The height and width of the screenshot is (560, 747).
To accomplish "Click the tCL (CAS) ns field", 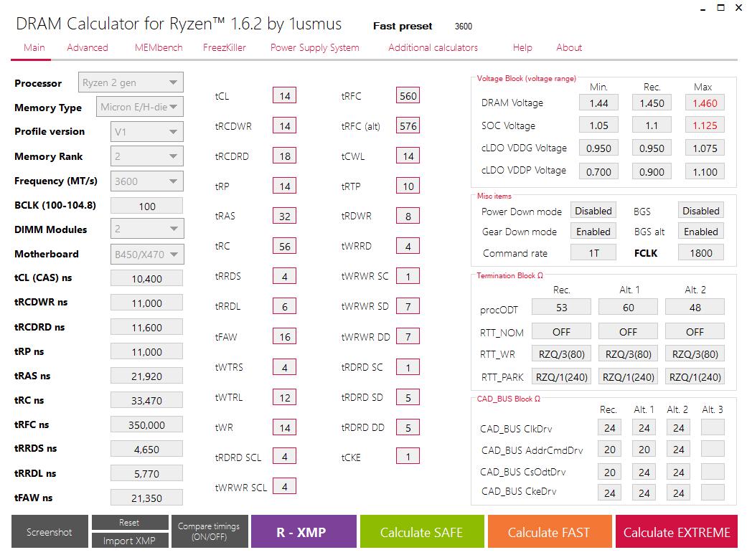I will click(x=146, y=278).
